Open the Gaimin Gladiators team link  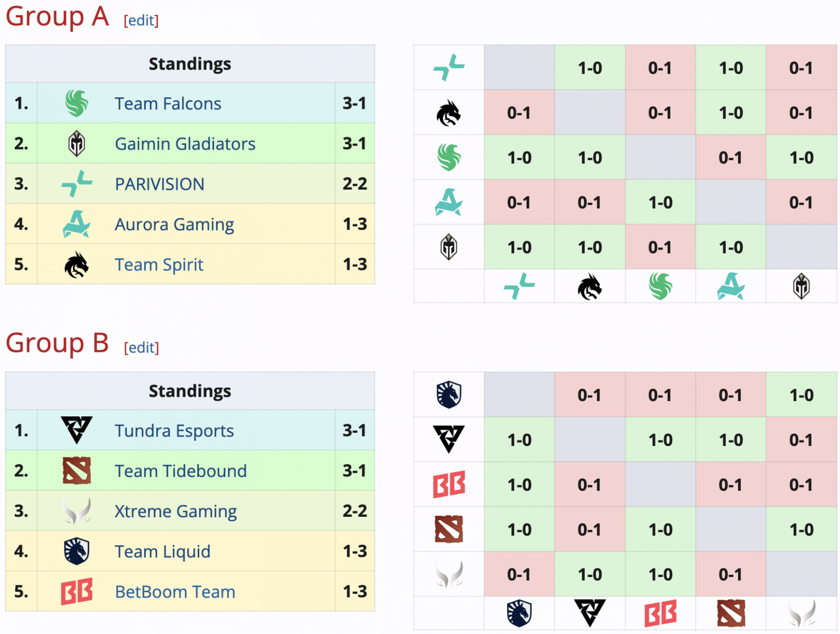[185, 144]
